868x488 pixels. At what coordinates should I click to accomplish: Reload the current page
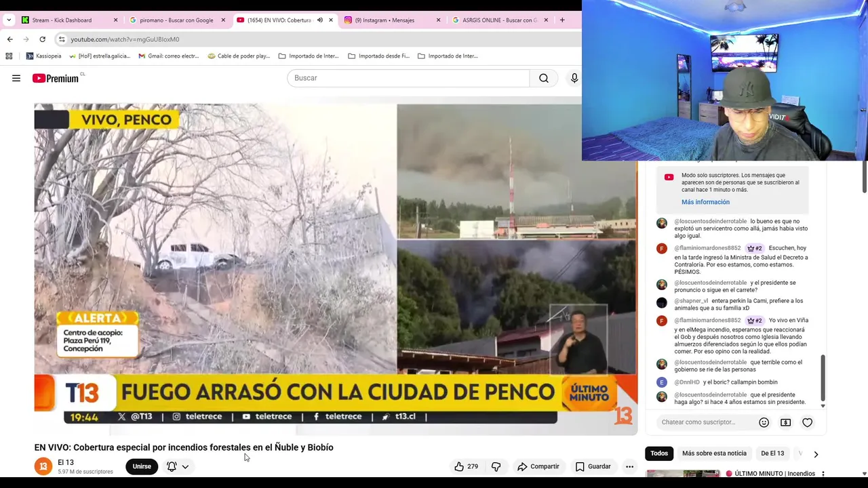pyautogui.click(x=42, y=39)
